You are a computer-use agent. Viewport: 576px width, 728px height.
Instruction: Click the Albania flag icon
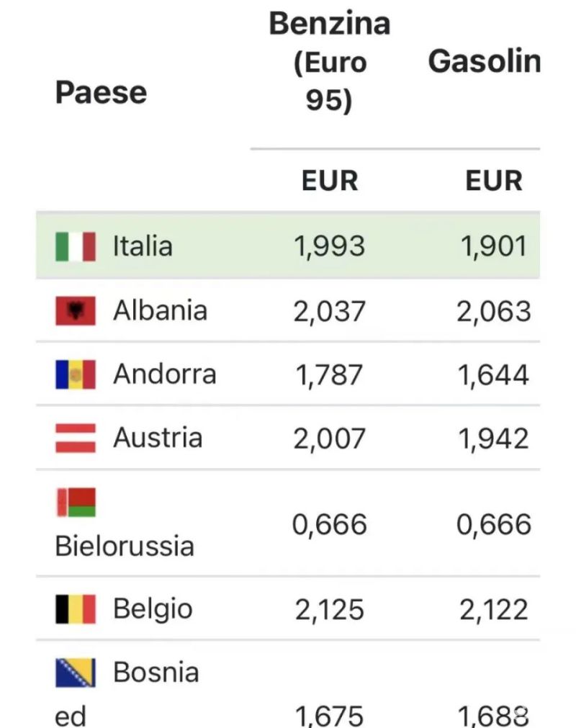pos(76,311)
